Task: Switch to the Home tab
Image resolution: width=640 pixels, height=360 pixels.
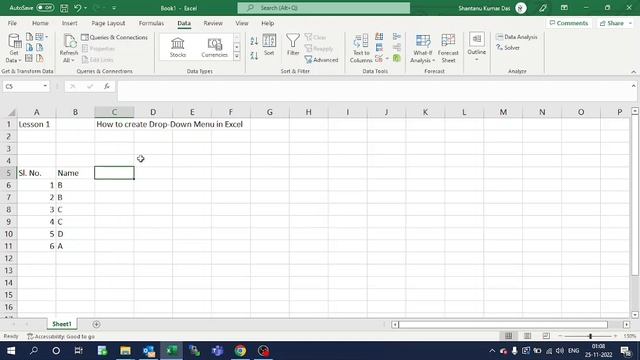Action: [x=40, y=23]
